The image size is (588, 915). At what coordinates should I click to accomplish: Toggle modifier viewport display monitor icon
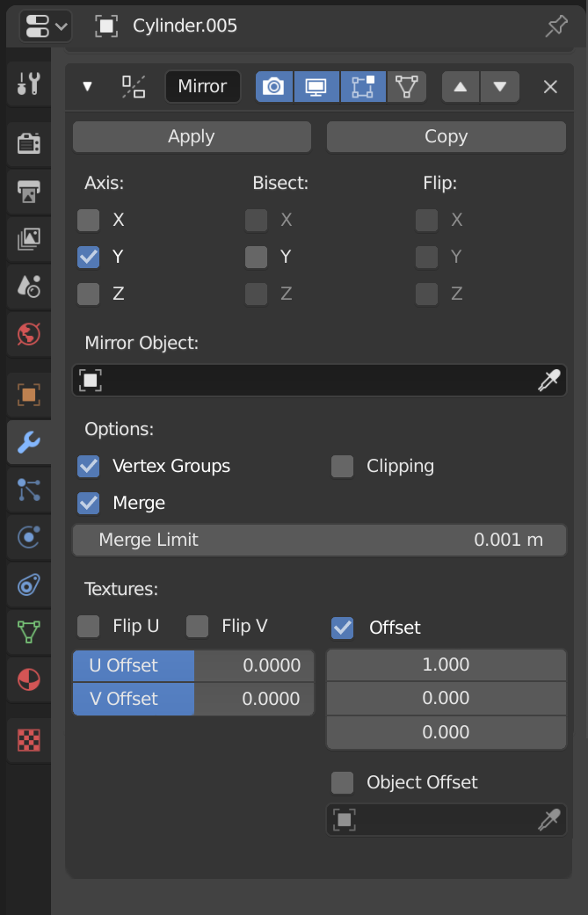coord(316,87)
